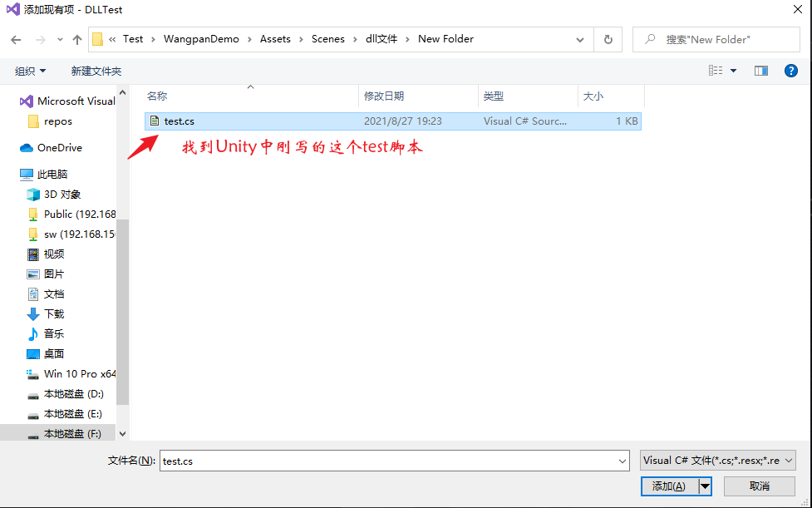The width and height of the screenshot is (812, 508).
Task: Click the WangpanDemo breadcrumb segment
Action: point(201,39)
